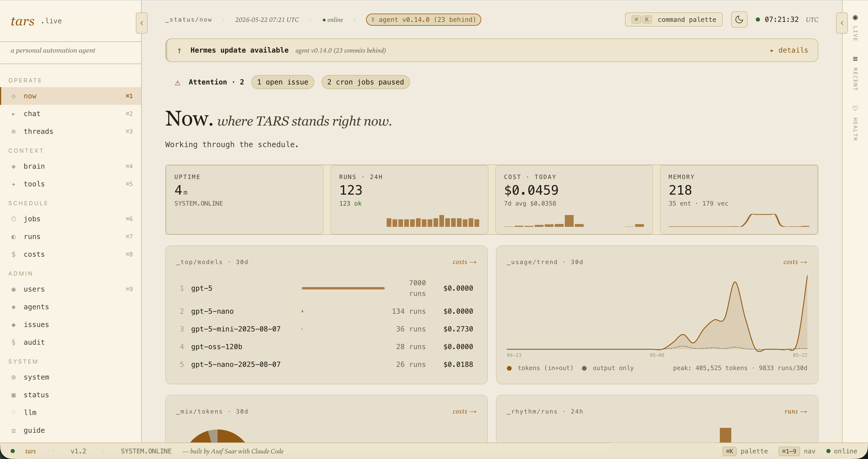Open the command palette button
The image size is (868, 459).
pos(673,19)
